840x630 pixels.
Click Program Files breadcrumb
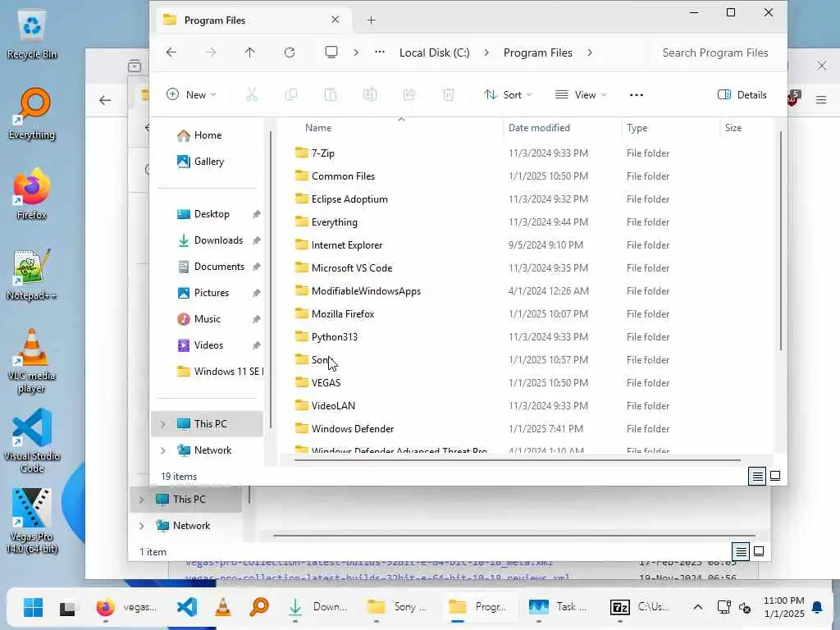(538, 52)
